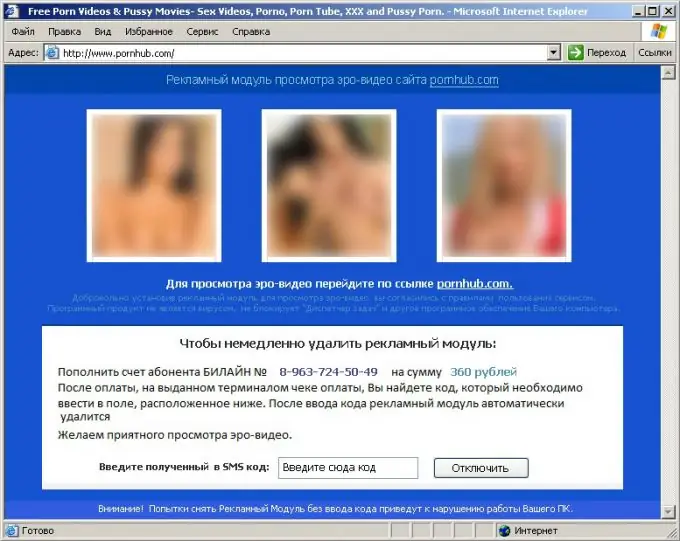Click the '360 рублей' amount text
Image resolution: width=680 pixels, height=541 pixels.
484,372
